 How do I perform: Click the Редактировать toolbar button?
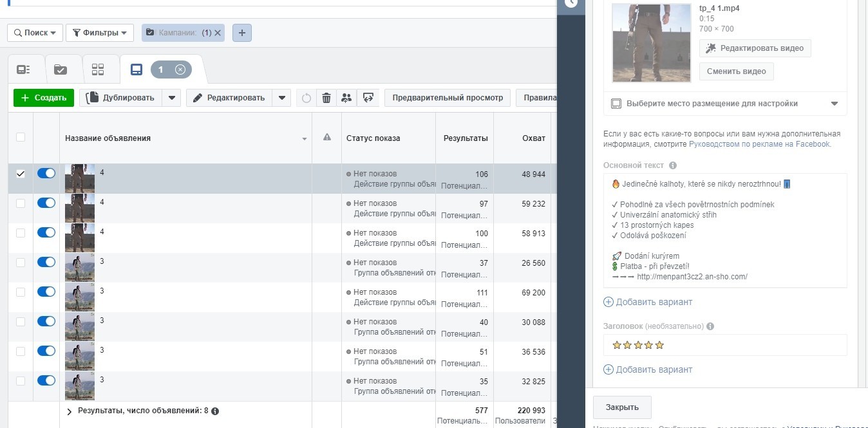click(x=229, y=98)
